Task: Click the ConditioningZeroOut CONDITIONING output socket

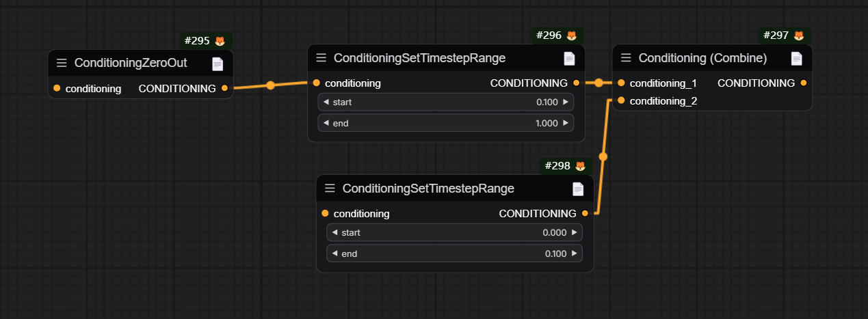Action: point(224,88)
